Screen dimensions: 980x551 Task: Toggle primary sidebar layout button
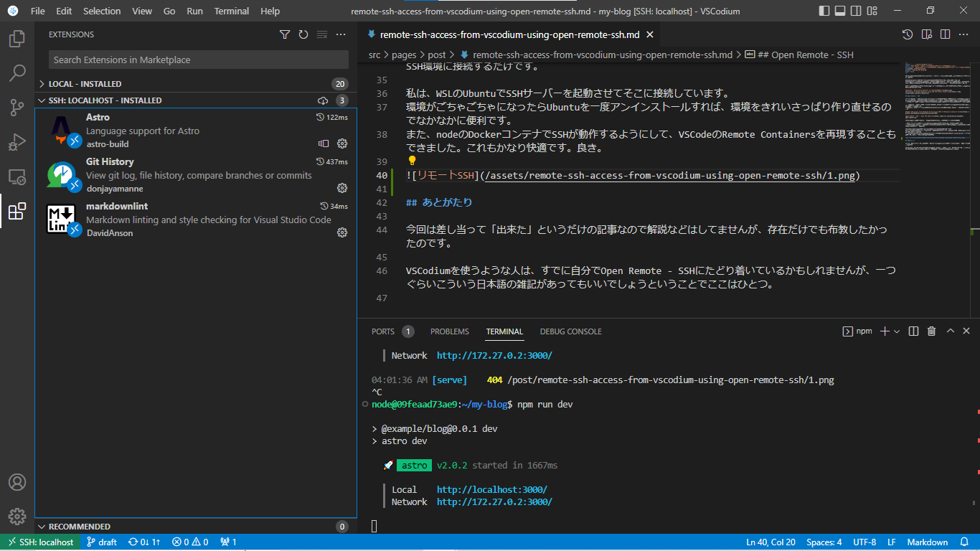(x=824, y=11)
